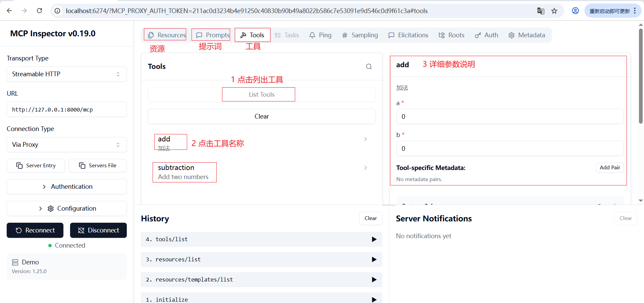Add a metadata pair
The width and height of the screenshot is (644, 303).
coord(610,167)
